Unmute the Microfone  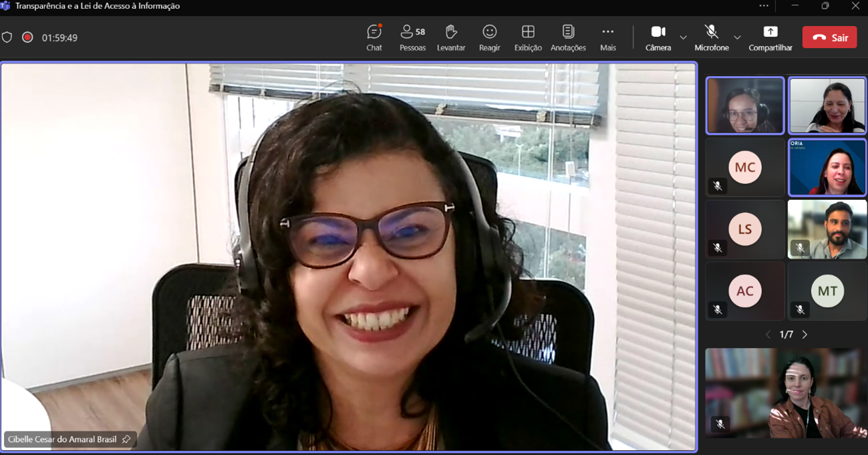coord(711,37)
